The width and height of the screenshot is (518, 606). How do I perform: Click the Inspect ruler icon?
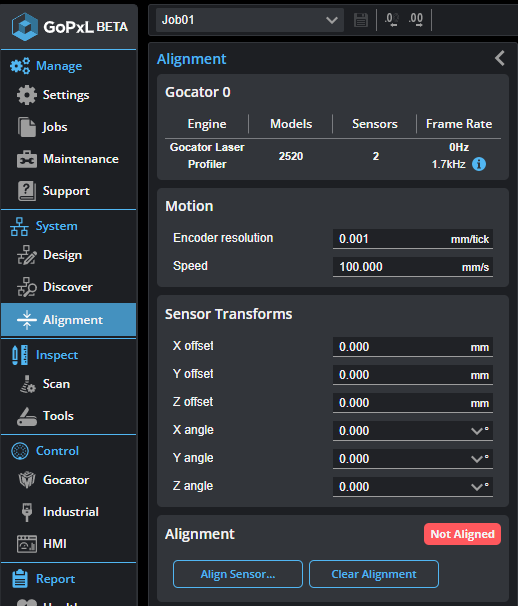20,355
